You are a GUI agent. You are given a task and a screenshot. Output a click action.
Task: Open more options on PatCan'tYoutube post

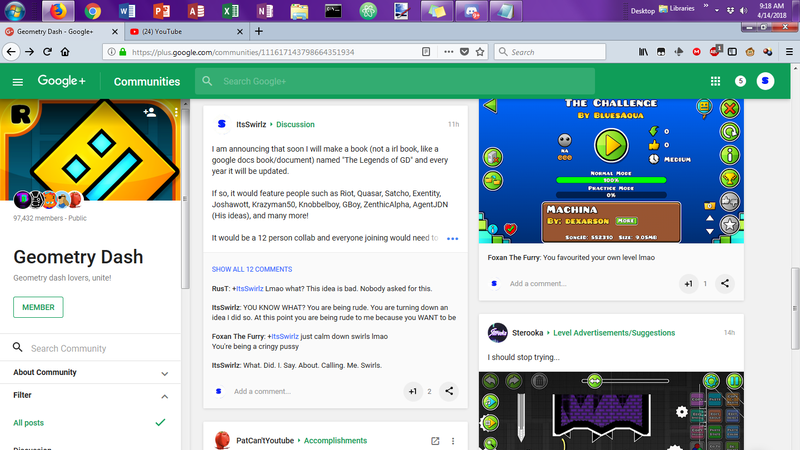point(453,440)
